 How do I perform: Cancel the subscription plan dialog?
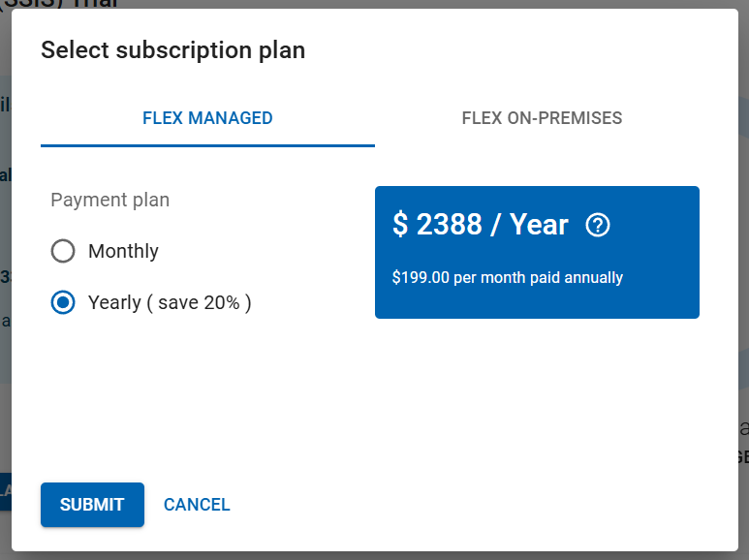[197, 505]
